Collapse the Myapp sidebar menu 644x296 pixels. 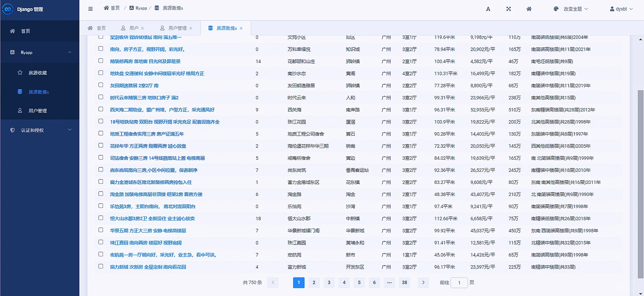[x=70, y=52]
